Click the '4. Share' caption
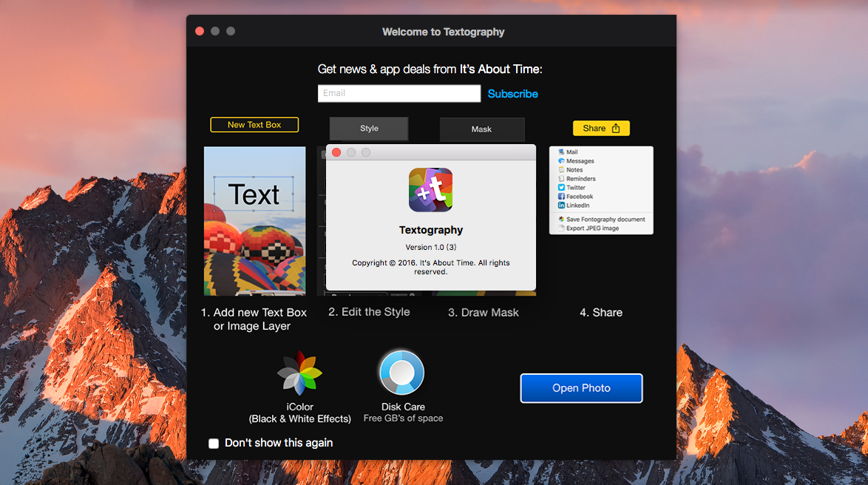868x485 pixels. coord(601,312)
